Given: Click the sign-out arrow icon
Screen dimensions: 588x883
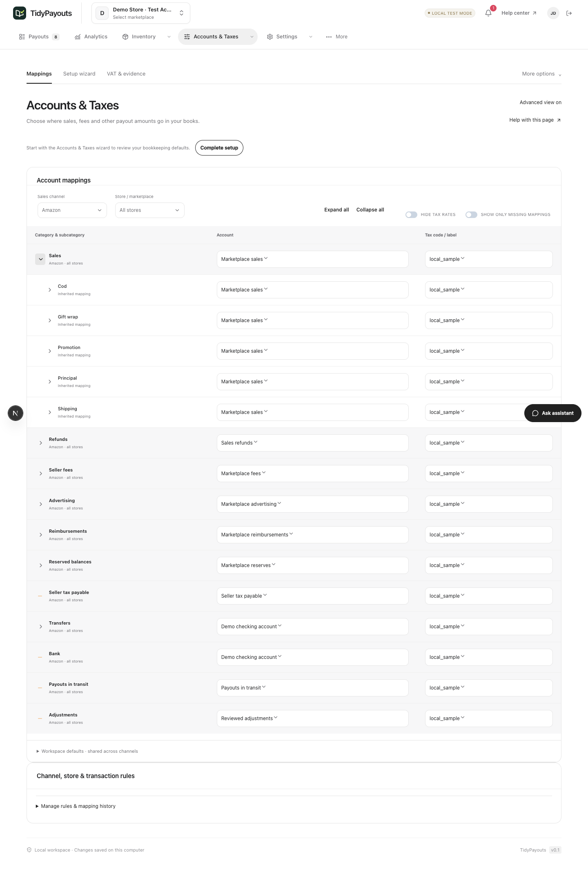Looking at the screenshot, I should tap(569, 13).
